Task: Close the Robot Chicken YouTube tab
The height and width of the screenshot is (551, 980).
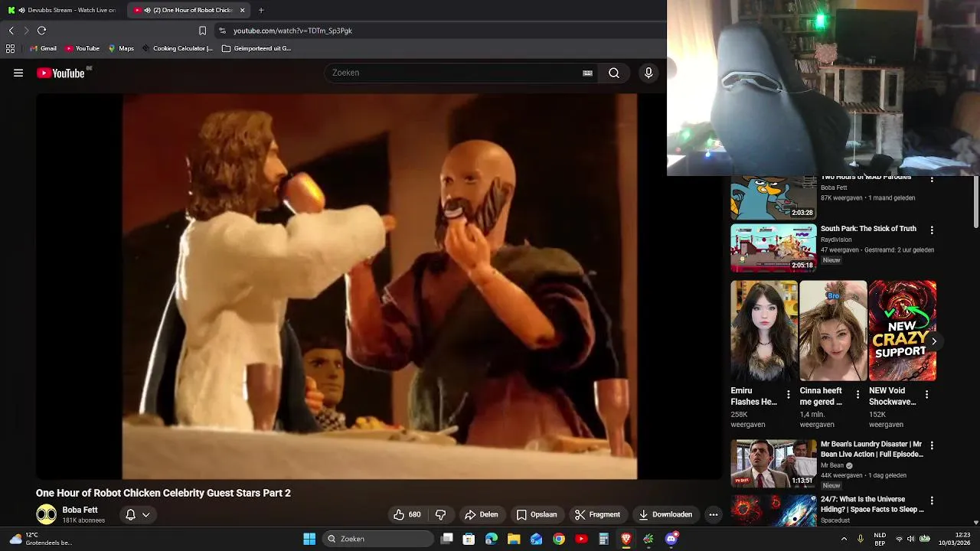Action: click(243, 10)
